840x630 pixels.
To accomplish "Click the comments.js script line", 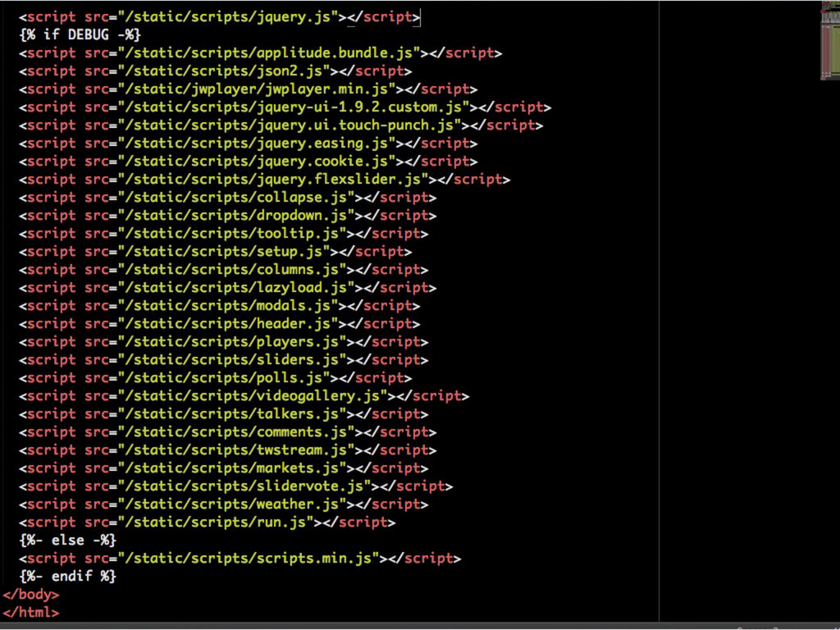I will (x=228, y=432).
